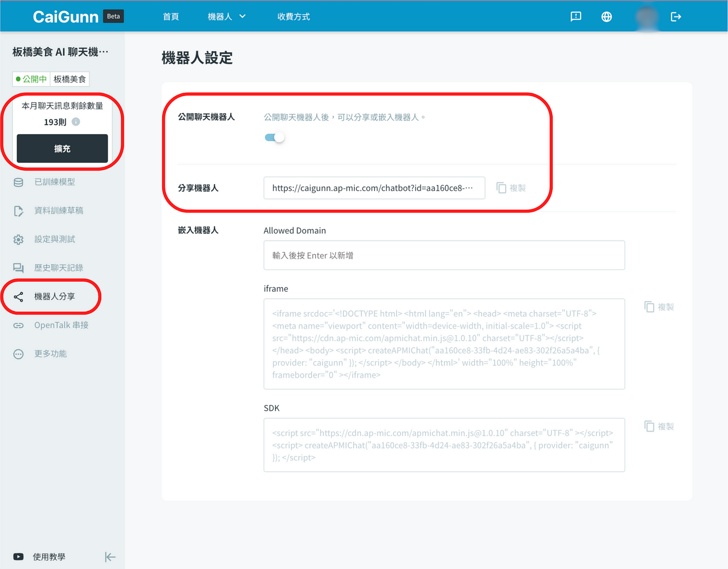728x569 pixels.
Task: Click the ellipsis icon for 更多功能
Action: tap(18, 354)
